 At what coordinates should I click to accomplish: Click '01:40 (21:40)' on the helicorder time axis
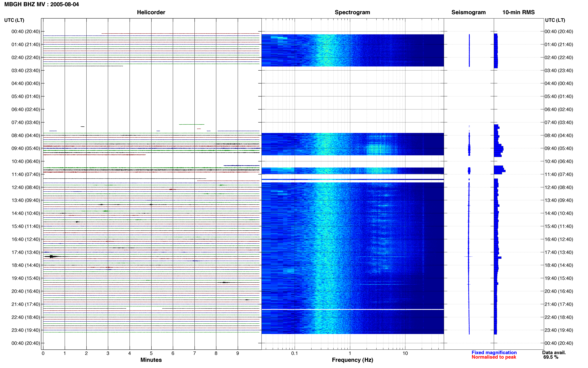tap(26, 45)
